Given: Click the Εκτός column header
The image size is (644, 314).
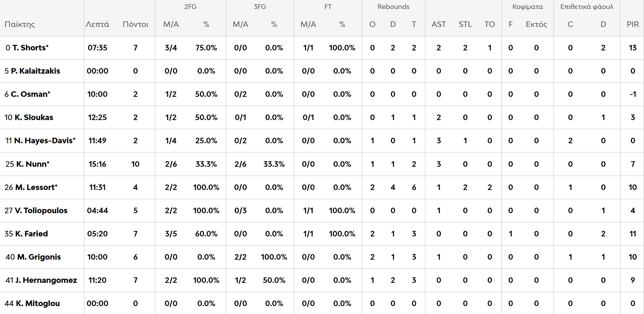Looking at the screenshot, I should (536, 24).
